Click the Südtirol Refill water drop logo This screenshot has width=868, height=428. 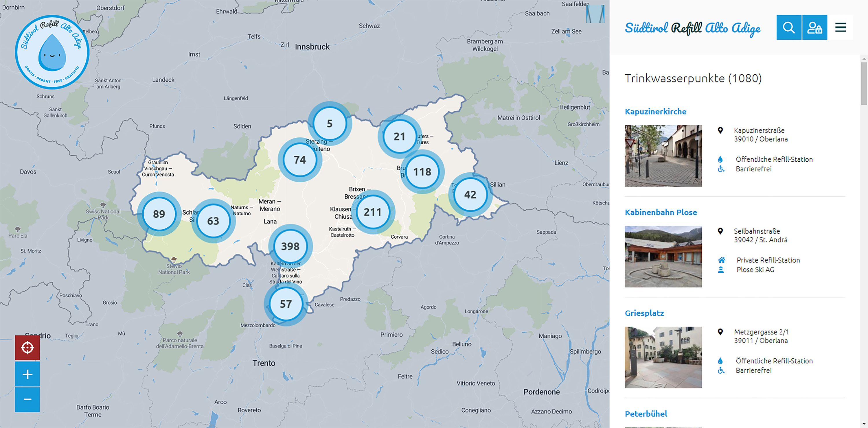click(52, 52)
